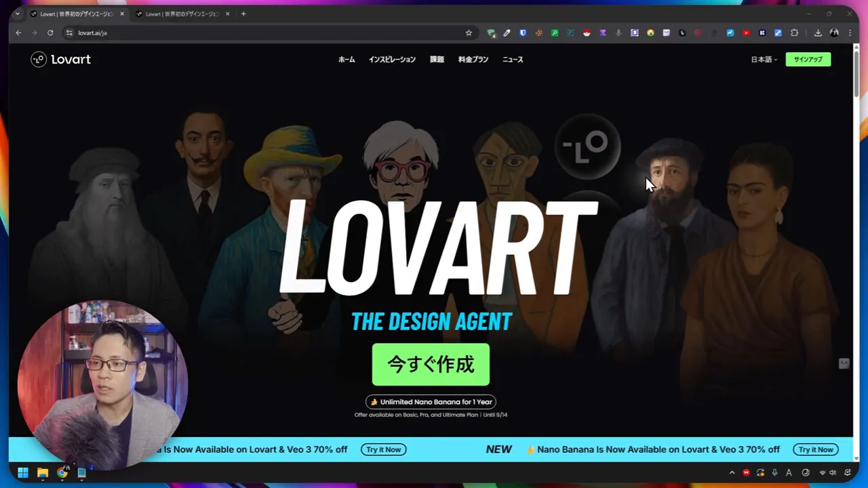
Task: Close the second Lovart tab
Action: click(x=227, y=14)
